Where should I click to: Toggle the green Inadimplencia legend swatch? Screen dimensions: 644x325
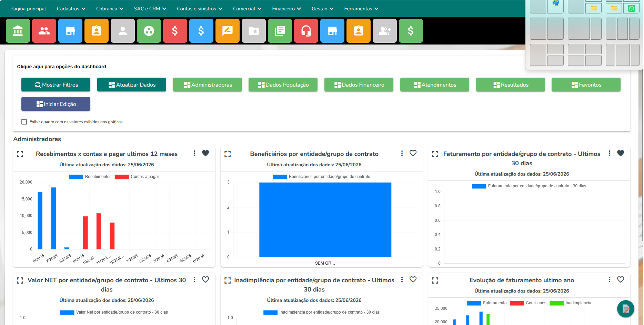click(556, 303)
